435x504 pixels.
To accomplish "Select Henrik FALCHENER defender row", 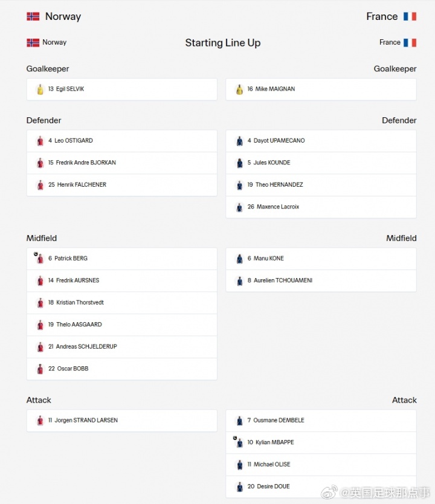I will click(x=122, y=185).
